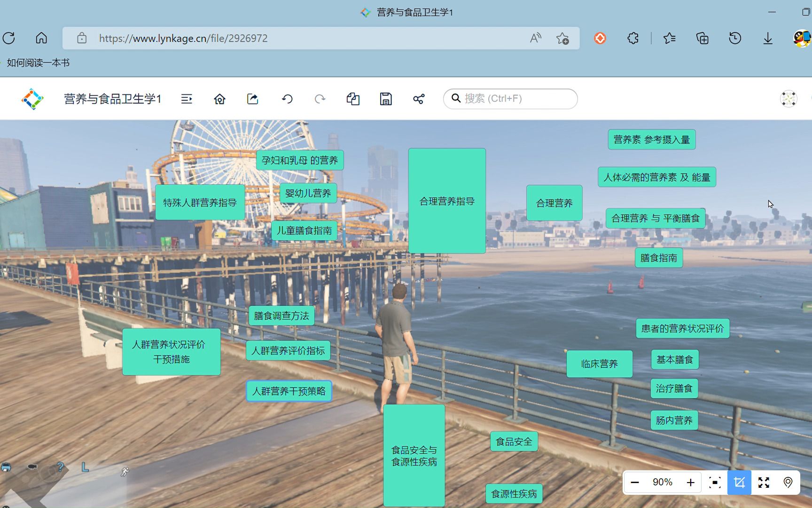This screenshot has height=508, width=812.
Task: Select the 合理营养 node
Action: click(554, 203)
